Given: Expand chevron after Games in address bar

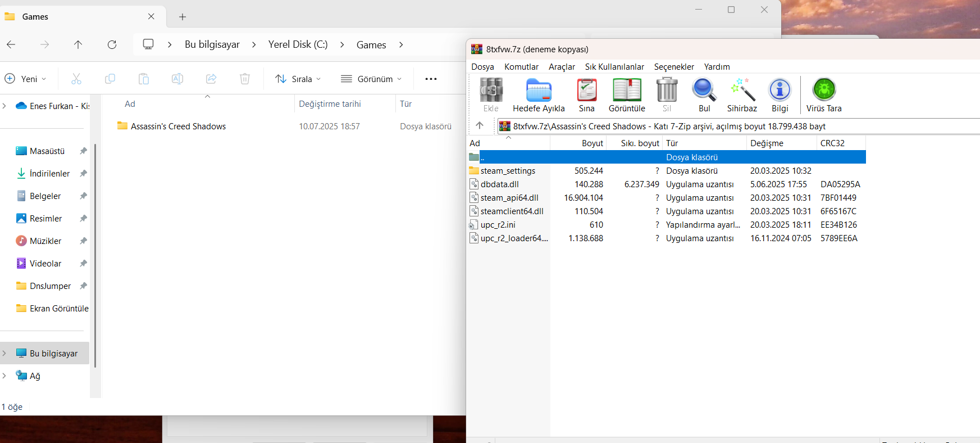Looking at the screenshot, I should click(401, 44).
